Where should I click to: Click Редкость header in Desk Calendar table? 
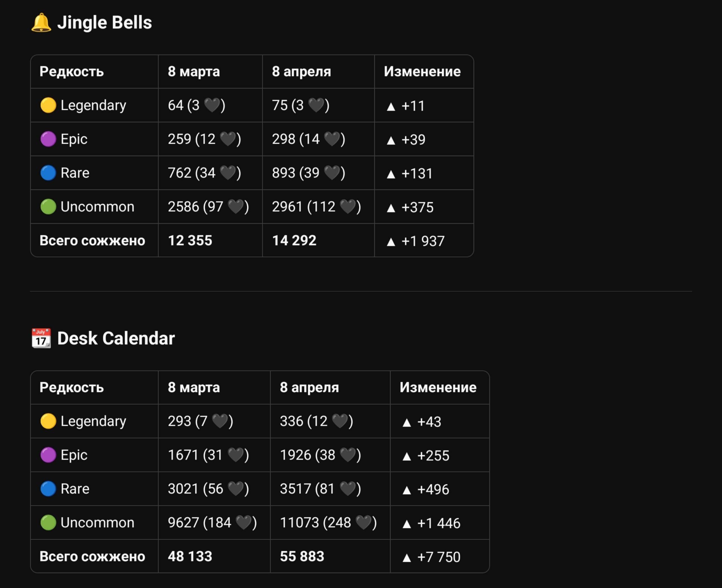click(72, 387)
